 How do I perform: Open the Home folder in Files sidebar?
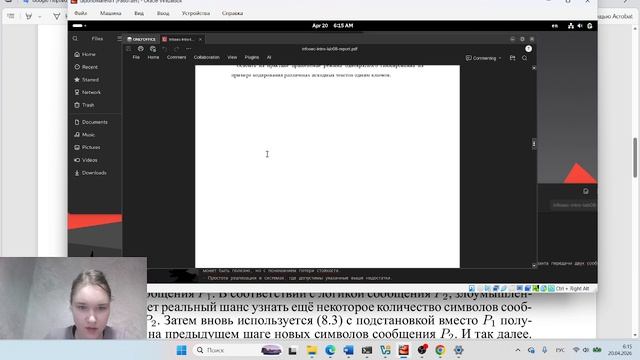[85, 54]
